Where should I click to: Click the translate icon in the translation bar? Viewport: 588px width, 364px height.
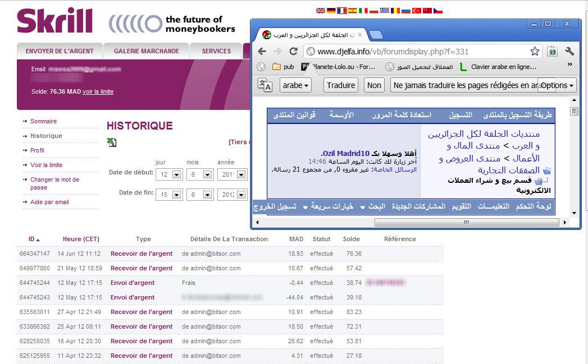(265, 85)
